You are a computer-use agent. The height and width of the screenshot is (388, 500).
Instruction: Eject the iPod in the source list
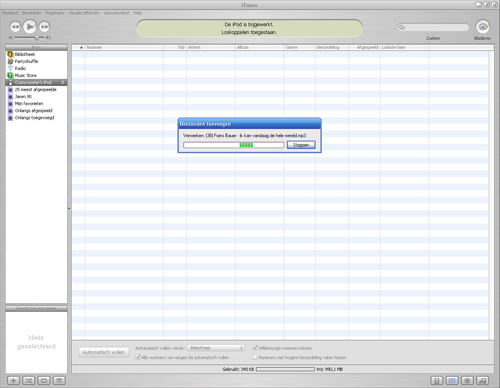(x=62, y=82)
